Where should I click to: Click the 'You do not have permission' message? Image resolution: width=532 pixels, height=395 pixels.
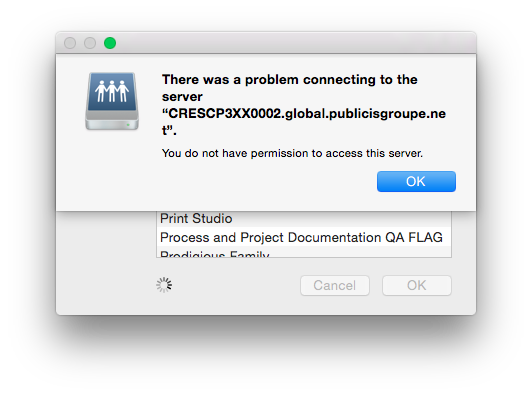(292, 153)
